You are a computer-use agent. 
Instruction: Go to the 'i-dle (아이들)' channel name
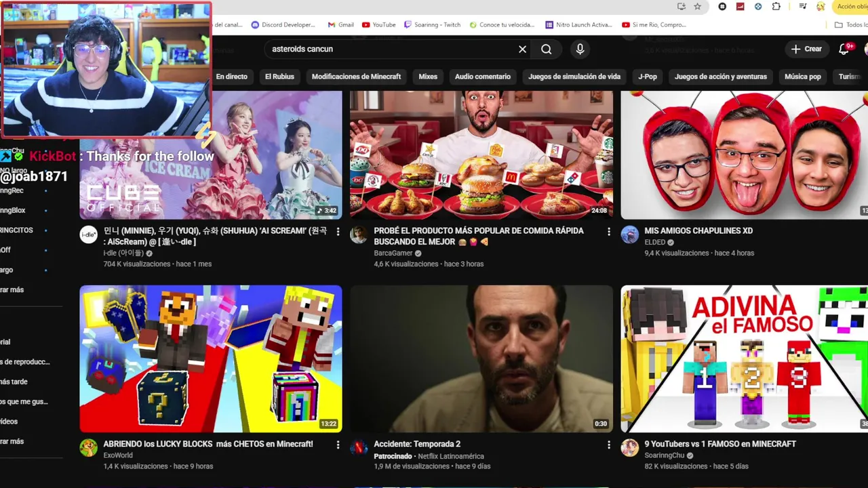click(123, 253)
